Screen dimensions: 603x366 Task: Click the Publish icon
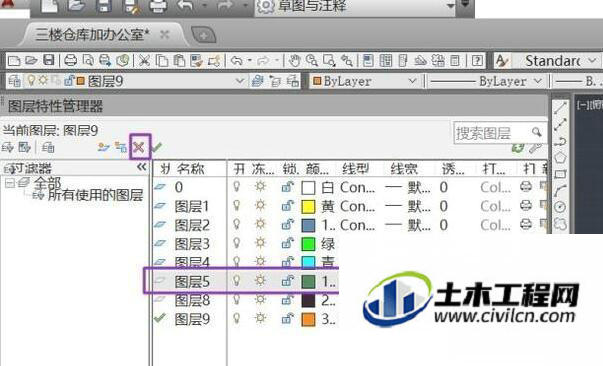click(105, 61)
